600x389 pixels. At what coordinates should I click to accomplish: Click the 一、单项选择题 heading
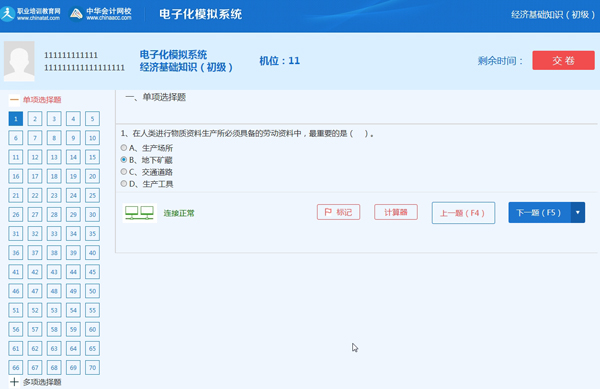[156, 97]
